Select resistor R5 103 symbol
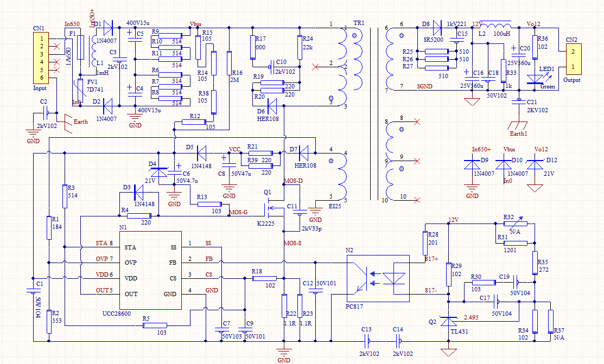 coord(155,325)
